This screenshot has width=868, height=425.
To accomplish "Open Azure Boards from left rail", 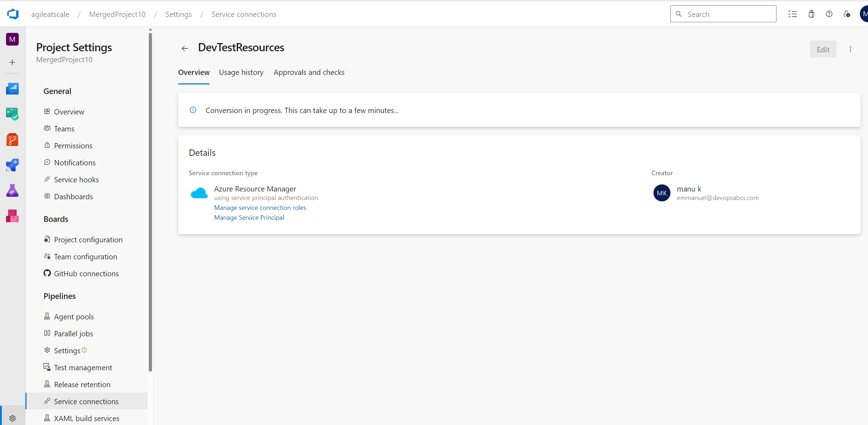I will point(12,114).
